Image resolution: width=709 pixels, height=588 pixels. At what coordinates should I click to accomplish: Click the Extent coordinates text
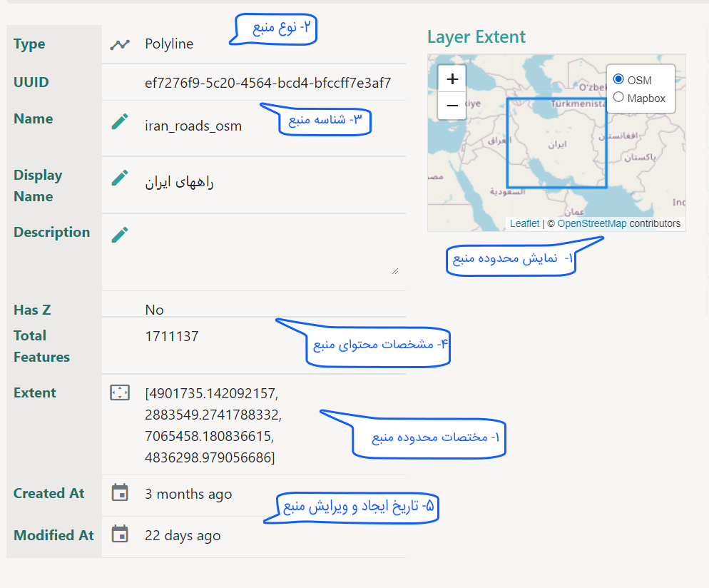click(212, 425)
